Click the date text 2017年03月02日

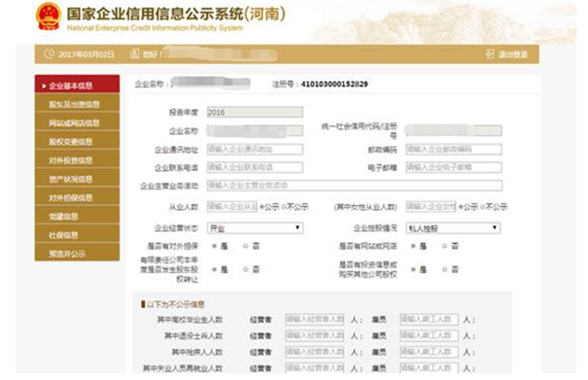coord(86,54)
